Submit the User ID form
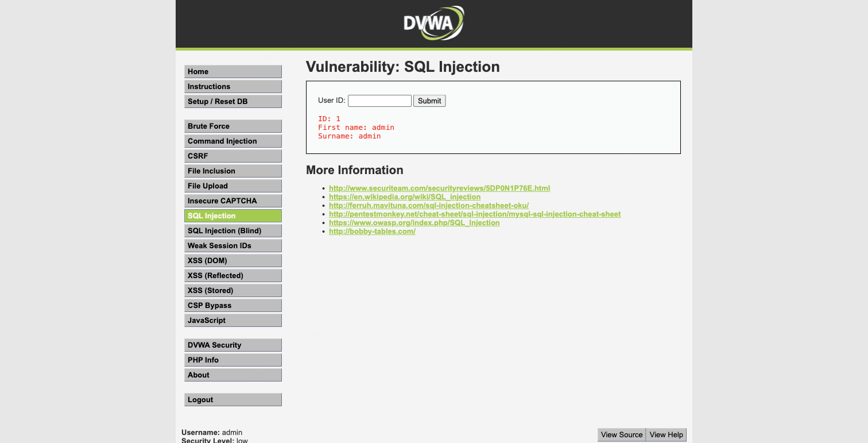This screenshot has height=443, width=868. pyautogui.click(x=429, y=101)
